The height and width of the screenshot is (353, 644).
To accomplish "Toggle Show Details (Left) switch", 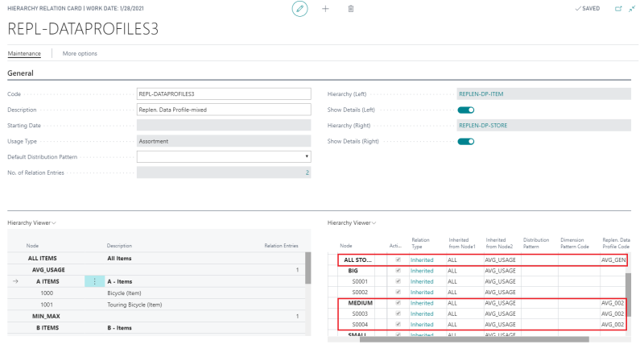I will [466, 110].
